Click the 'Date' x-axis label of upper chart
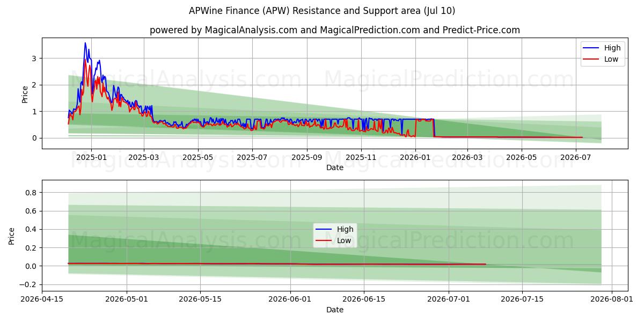Screen dimensions: 644x322 coord(335,168)
